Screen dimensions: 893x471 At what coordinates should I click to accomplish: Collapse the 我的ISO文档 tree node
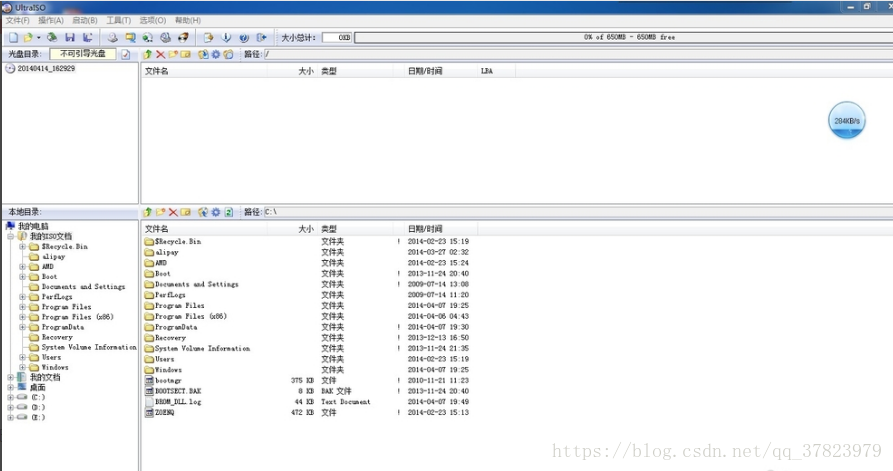click(x=10, y=236)
